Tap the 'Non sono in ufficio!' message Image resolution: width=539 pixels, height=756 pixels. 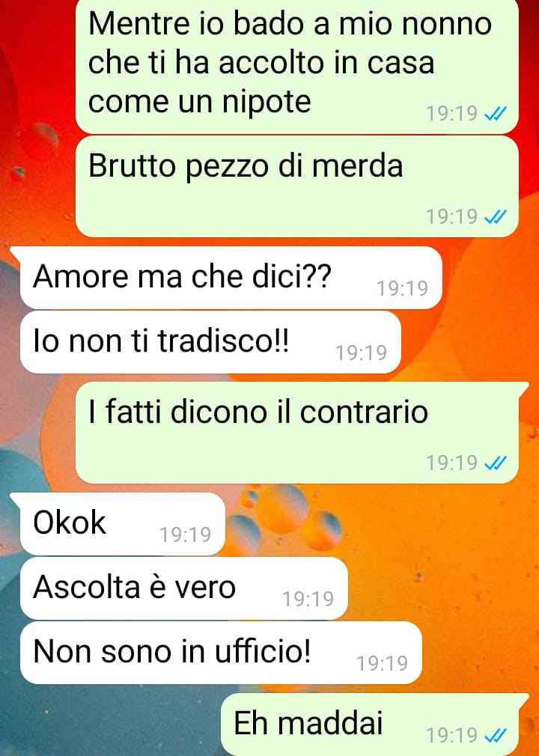point(221,653)
